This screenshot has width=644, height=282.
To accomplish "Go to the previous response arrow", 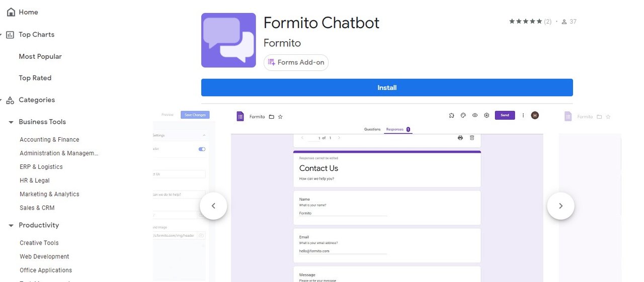I will point(302,138).
